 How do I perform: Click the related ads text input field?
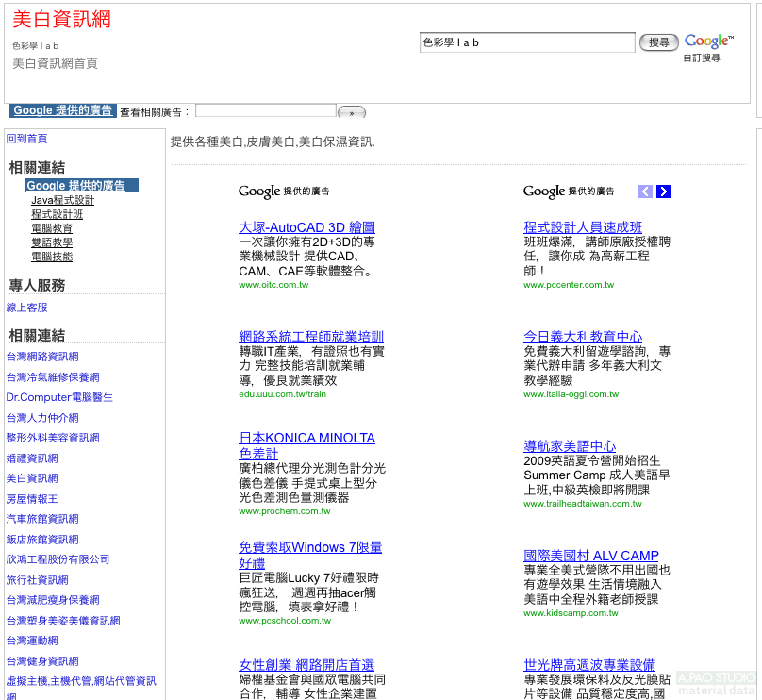(x=265, y=111)
